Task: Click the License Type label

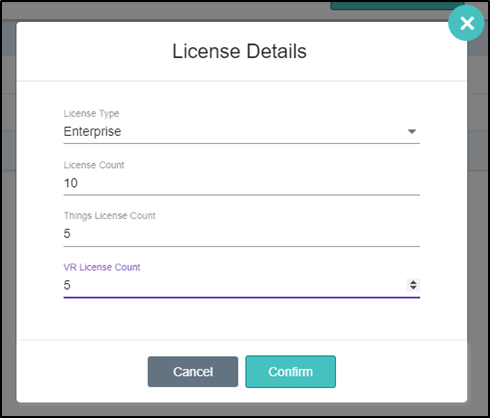Action: pyautogui.click(x=91, y=114)
